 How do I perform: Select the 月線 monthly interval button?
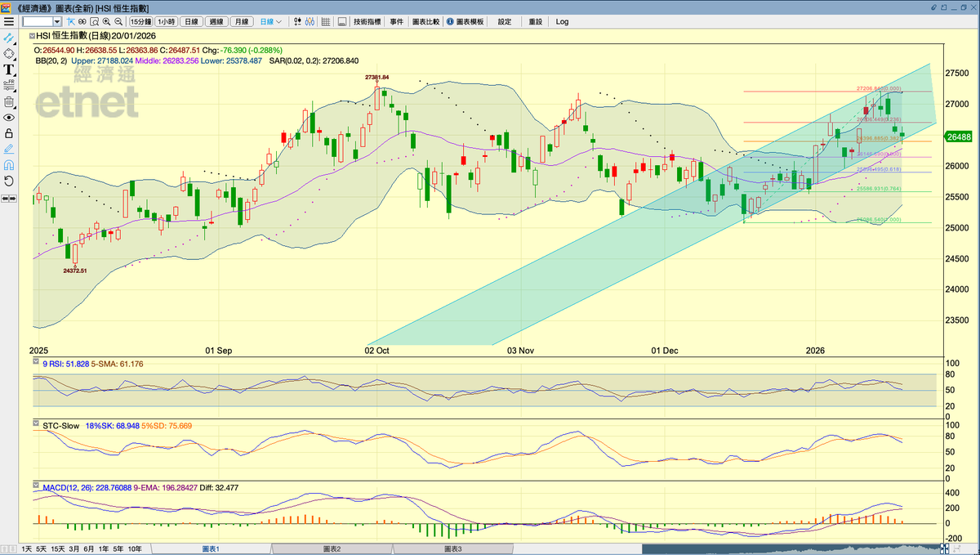(242, 21)
